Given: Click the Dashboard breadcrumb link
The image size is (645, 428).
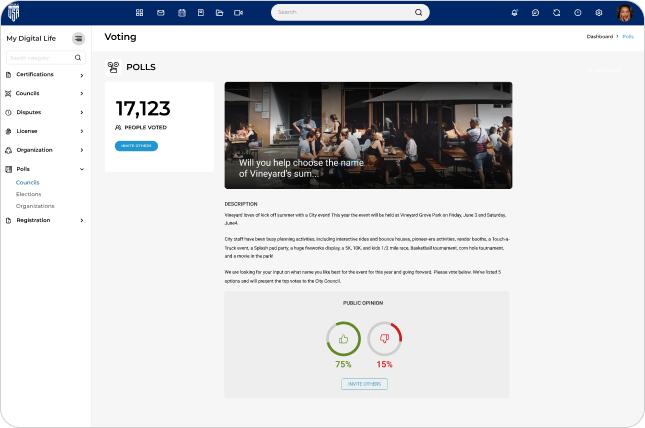Looking at the screenshot, I should [x=599, y=37].
